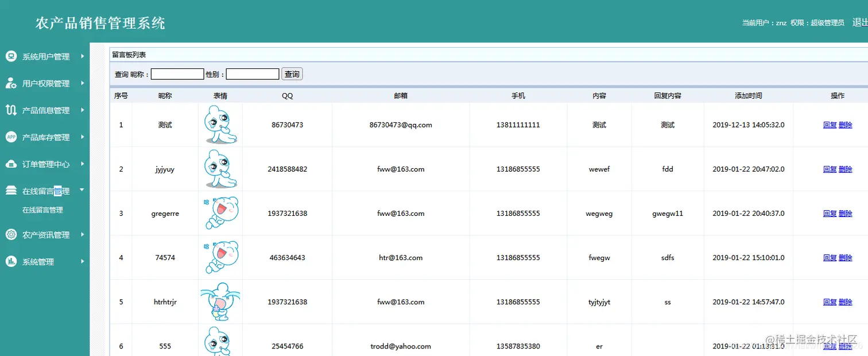Image resolution: width=868 pixels, height=356 pixels.
Task: Click 回复 for row 74574
Action: click(x=830, y=258)
